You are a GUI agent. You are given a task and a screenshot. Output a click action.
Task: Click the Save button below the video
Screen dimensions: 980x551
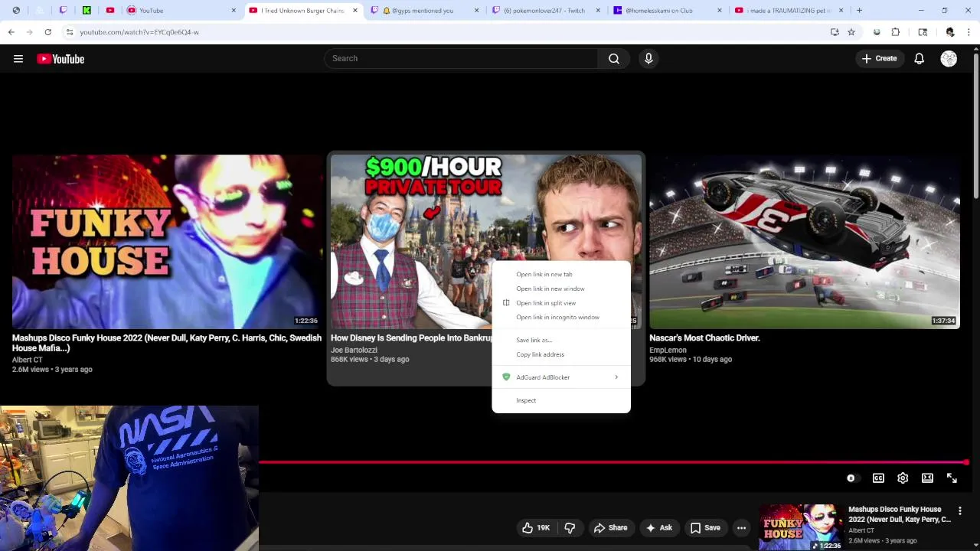[705, 528]
